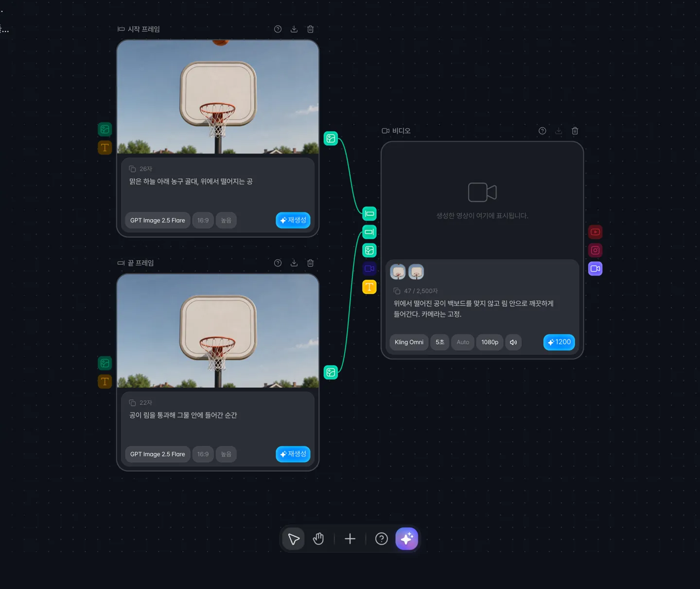The image size is (700, 589).
Task: Delete the 비디오 node
Action: [x=575, y=131]
